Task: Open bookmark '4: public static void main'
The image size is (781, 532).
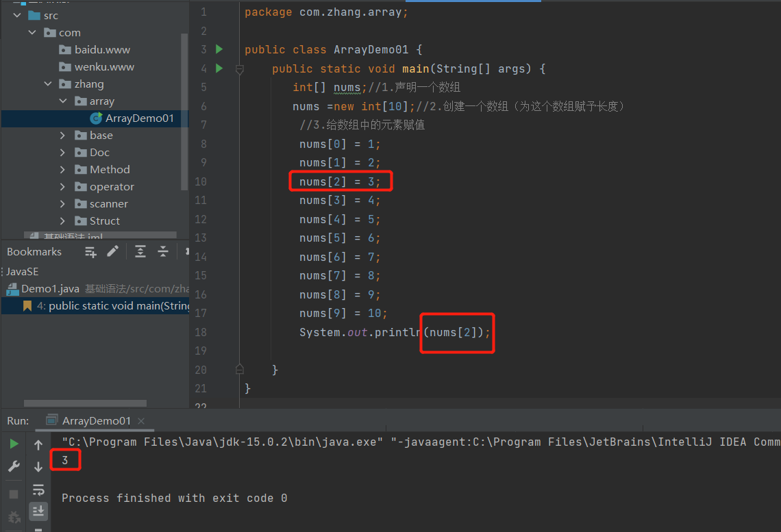Action: point(95,305)
